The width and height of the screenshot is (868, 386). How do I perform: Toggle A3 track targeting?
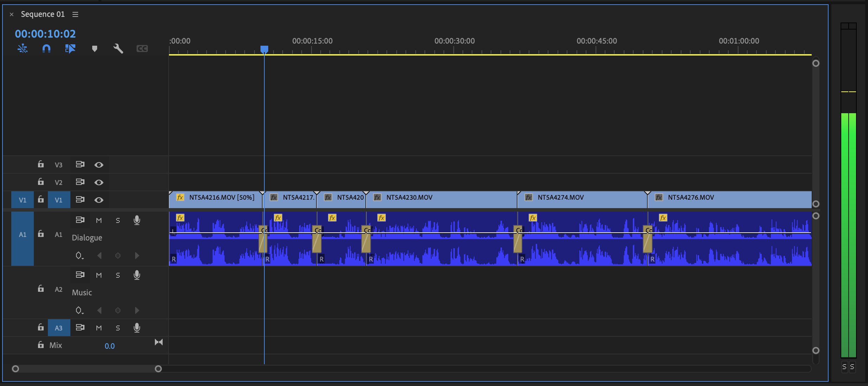point(59,328)
